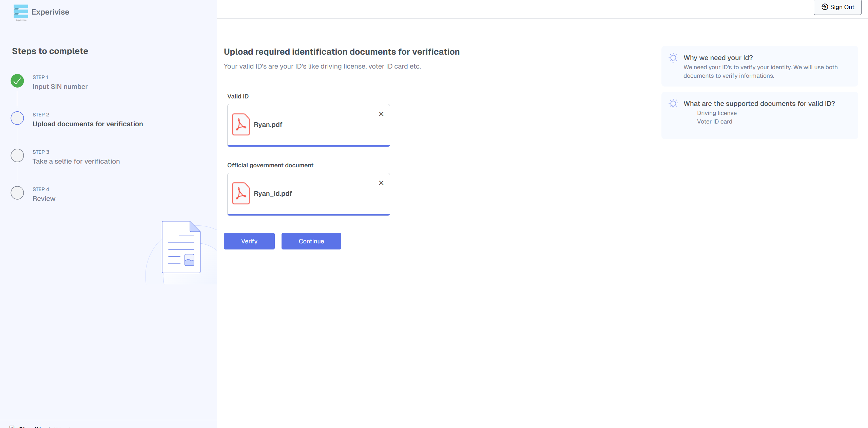Remove the Ryan_id.pdf uploaded file
Viewport: 868px width, 428px height.
[x=381, y=183]
